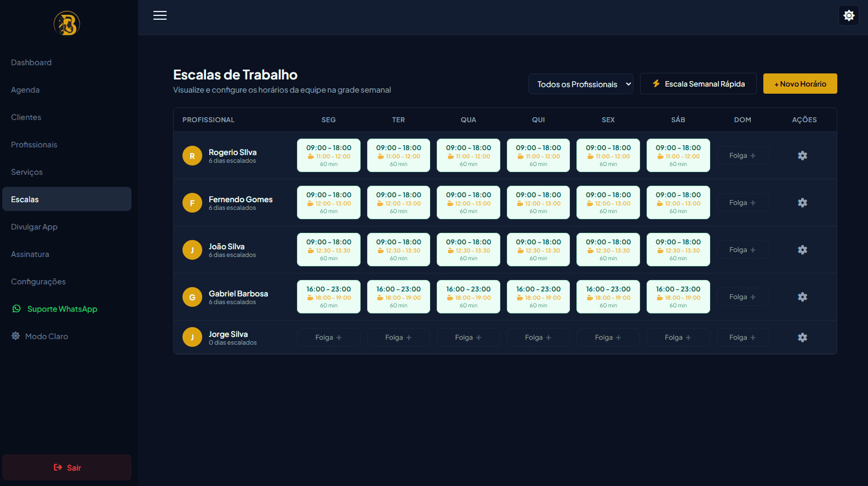The width and height of the screenshot is (868, 486).
Task: Click the WhatsApp icon in sidebar
Action: 16,309
